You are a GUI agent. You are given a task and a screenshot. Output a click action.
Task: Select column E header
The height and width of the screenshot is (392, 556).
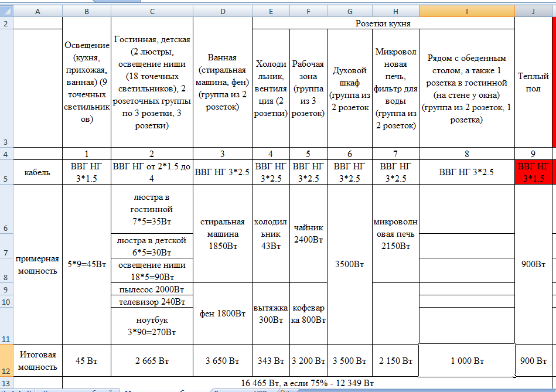click(271, 11)
